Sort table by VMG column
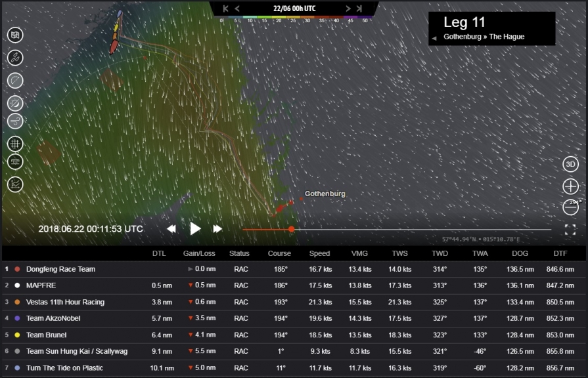The width and height of the screenshot is (588, 378). (359, 253)
